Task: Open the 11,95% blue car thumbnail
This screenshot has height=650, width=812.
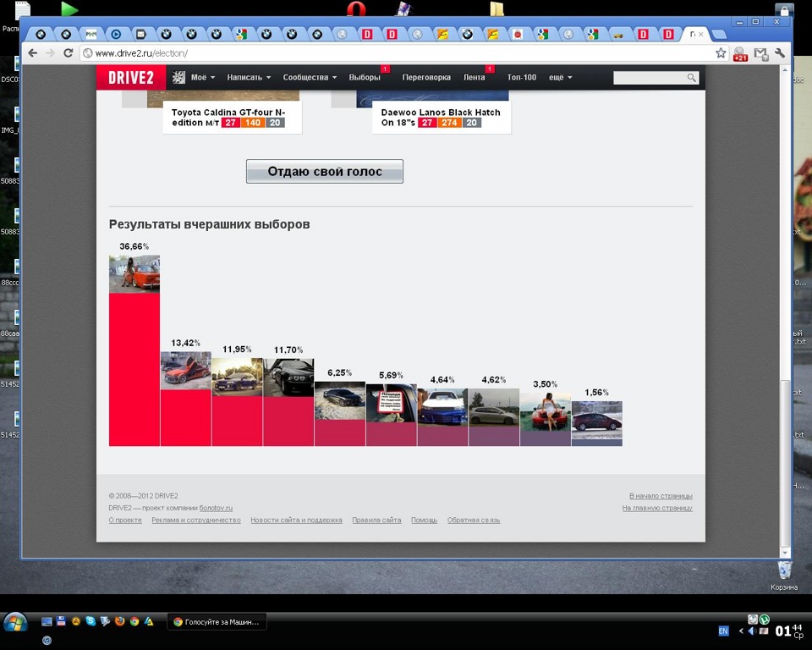Action: click(237, 377)
